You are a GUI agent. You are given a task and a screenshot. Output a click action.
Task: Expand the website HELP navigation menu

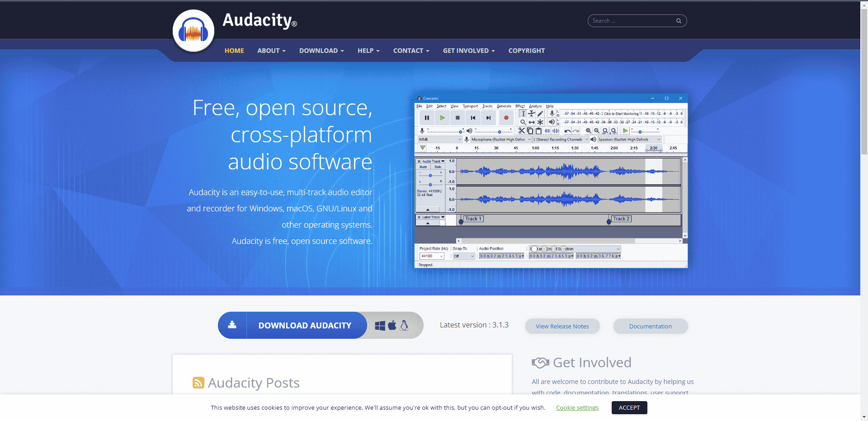click(368, 51)
